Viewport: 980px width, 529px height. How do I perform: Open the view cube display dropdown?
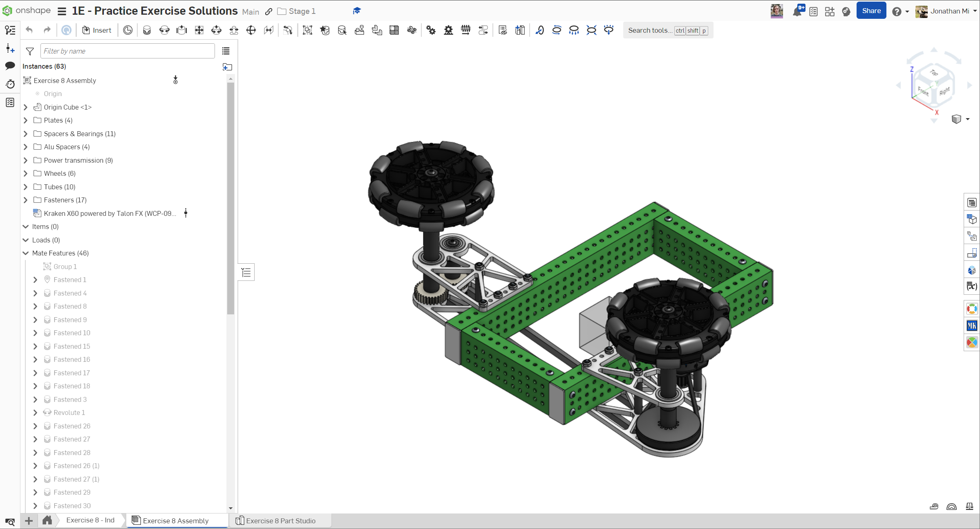click(968, 119)
